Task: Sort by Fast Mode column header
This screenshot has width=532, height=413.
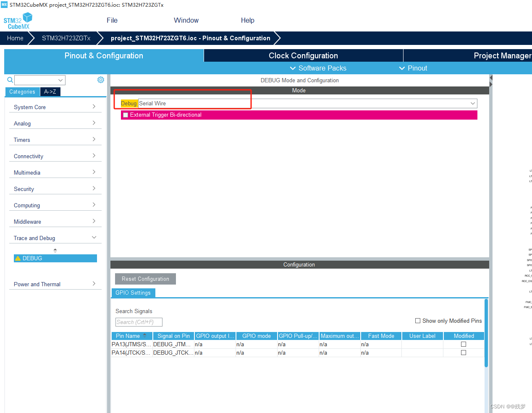Action: pos(381,336)
